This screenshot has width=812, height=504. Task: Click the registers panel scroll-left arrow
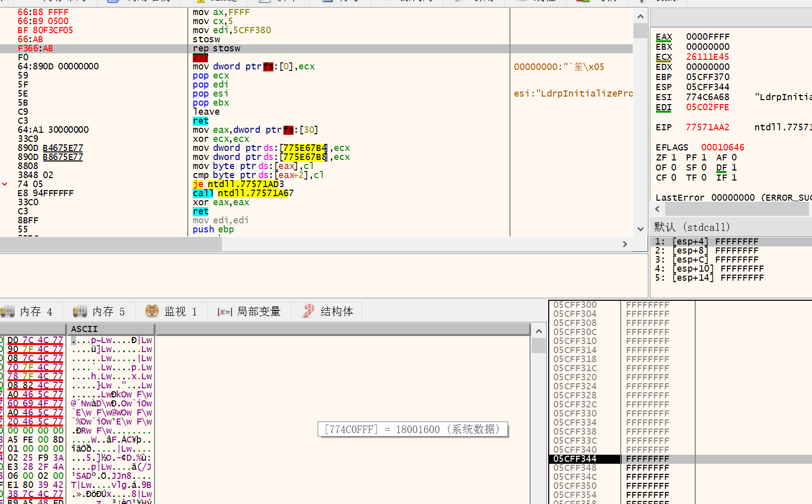(x=657, y=209)
